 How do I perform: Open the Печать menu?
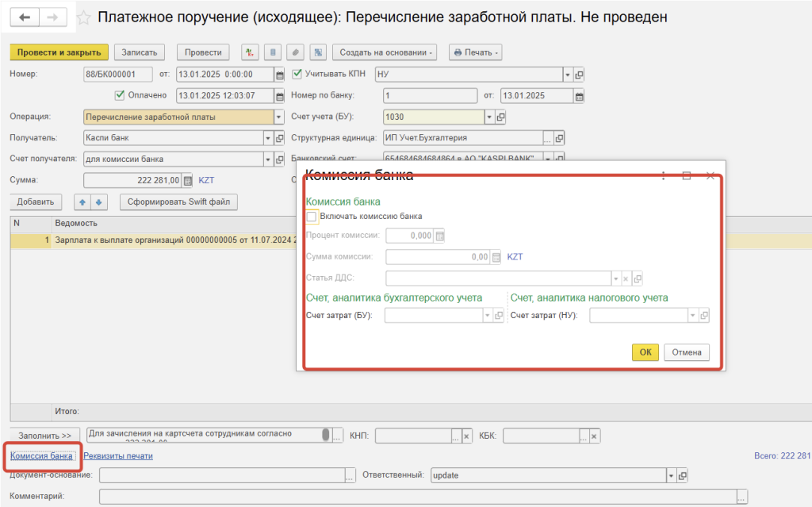tap(476, 52)
